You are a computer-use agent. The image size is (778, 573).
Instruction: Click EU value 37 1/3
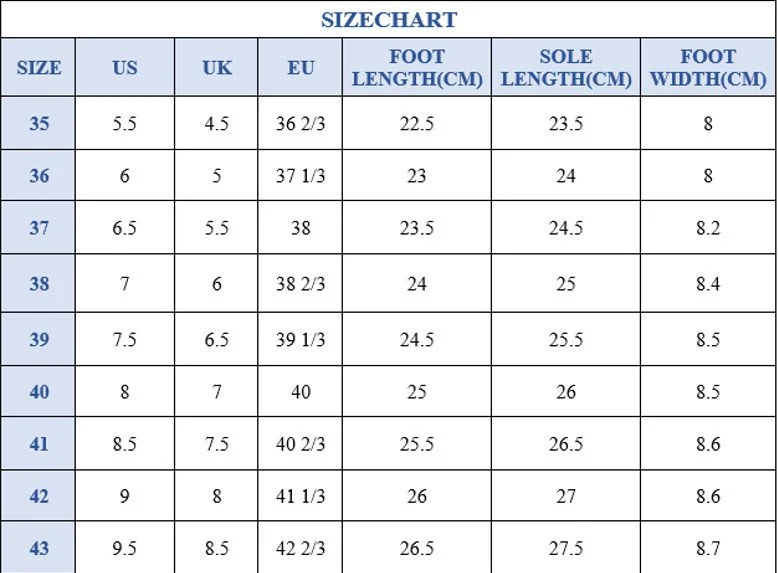(301, 176)
